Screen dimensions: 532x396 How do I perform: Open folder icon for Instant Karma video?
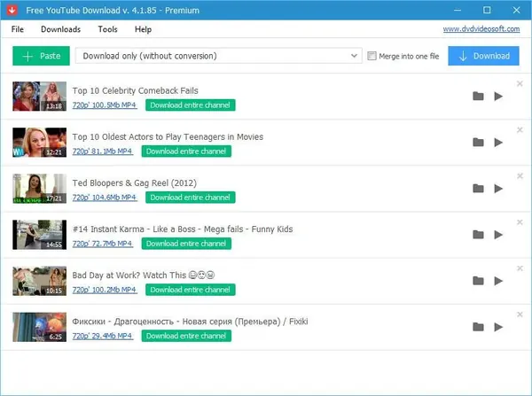[478, 235]
